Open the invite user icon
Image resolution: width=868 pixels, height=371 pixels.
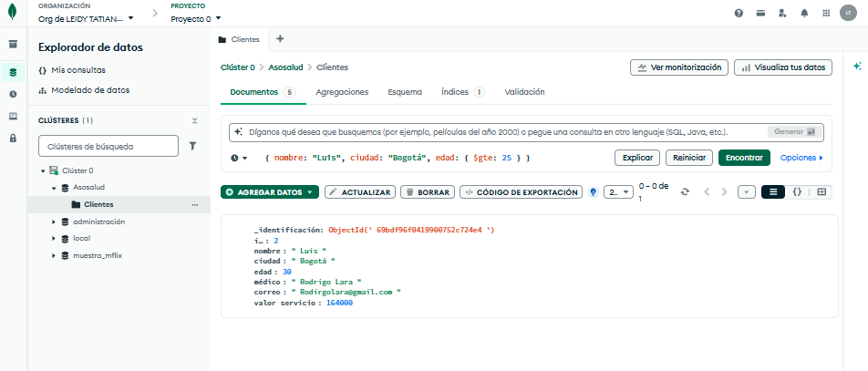[782, 14]
